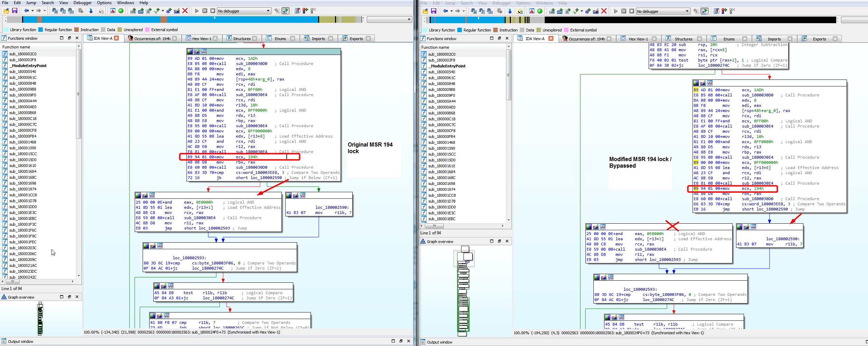This screenshot has height=346, width=868.
Task: Close IDA View-A tab in left window
Action: 116,38
